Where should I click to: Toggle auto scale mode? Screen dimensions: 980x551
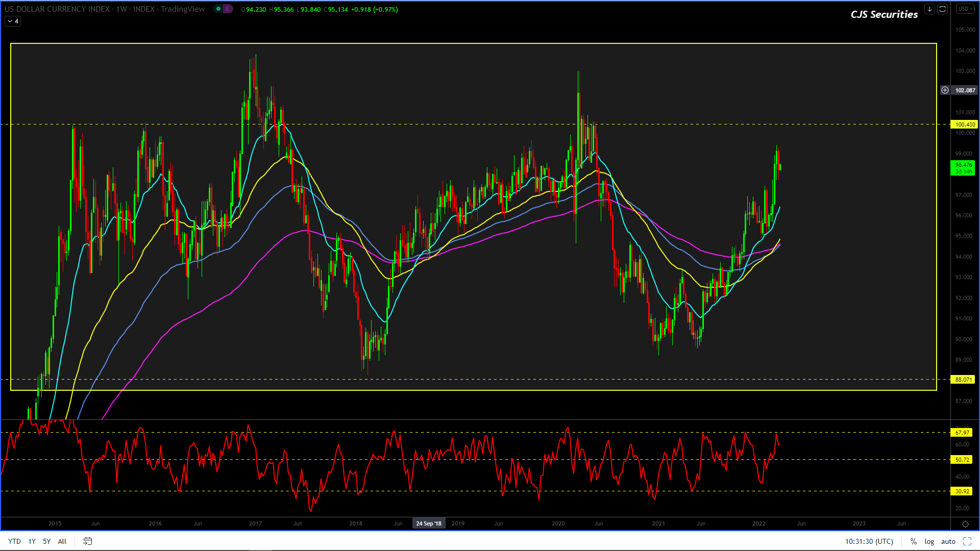(948, 541)
